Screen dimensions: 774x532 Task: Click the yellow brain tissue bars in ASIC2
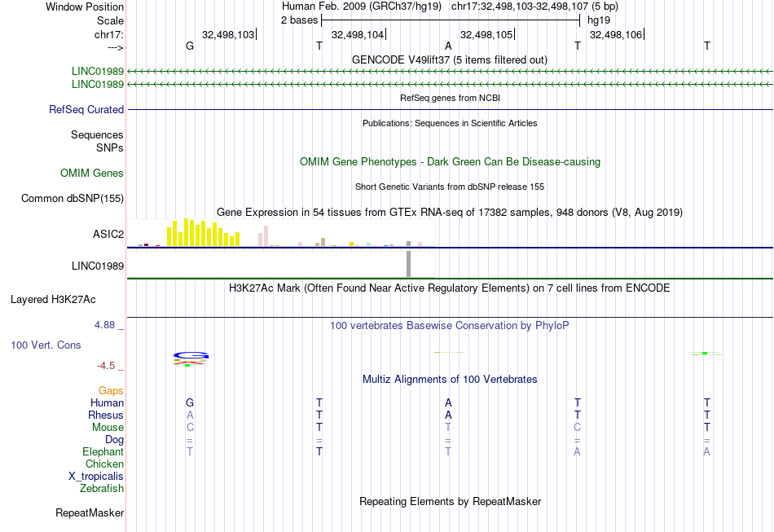click(x=204, y=232)
